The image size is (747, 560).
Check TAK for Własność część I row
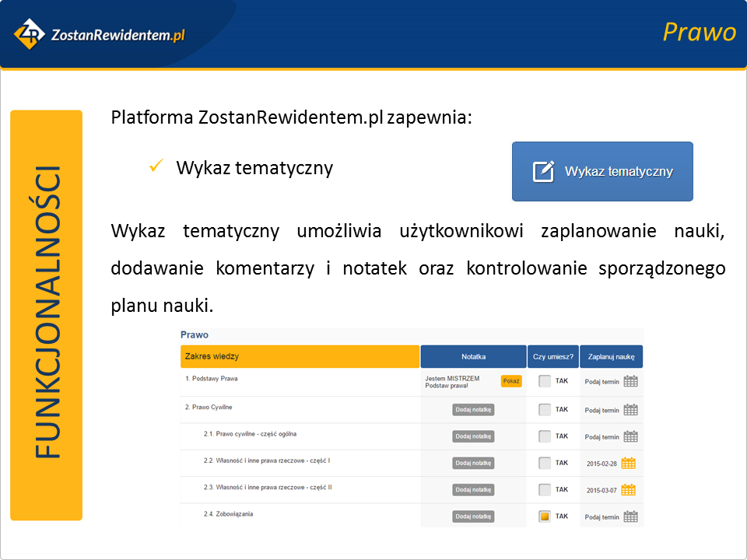click(x=545, y=464)
